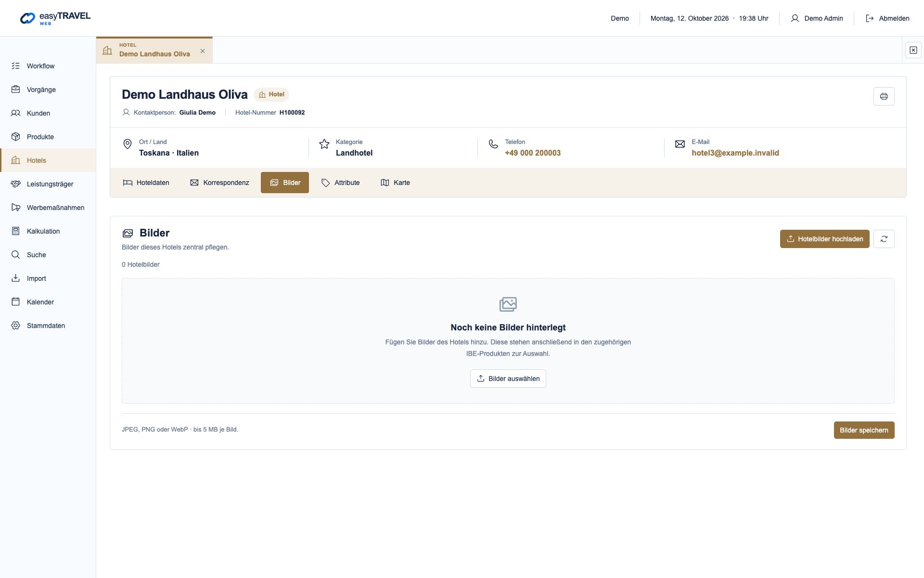
Task: Save images with Bilder speichern
Action: tap(864, 430)
